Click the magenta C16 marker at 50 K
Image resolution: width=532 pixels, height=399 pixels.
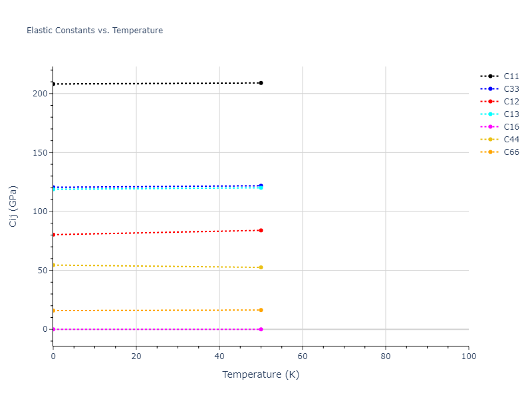(x=261, y=329)
